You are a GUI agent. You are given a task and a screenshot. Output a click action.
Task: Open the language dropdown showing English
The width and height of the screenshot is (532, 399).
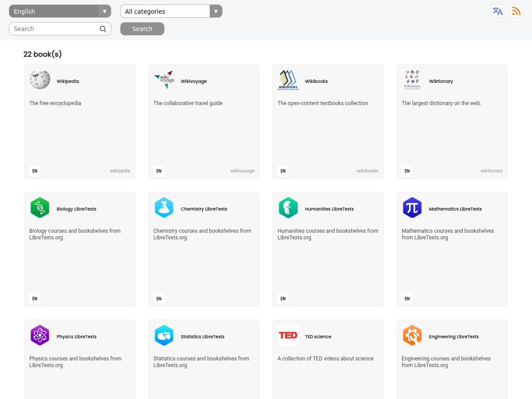coord(60,11)
